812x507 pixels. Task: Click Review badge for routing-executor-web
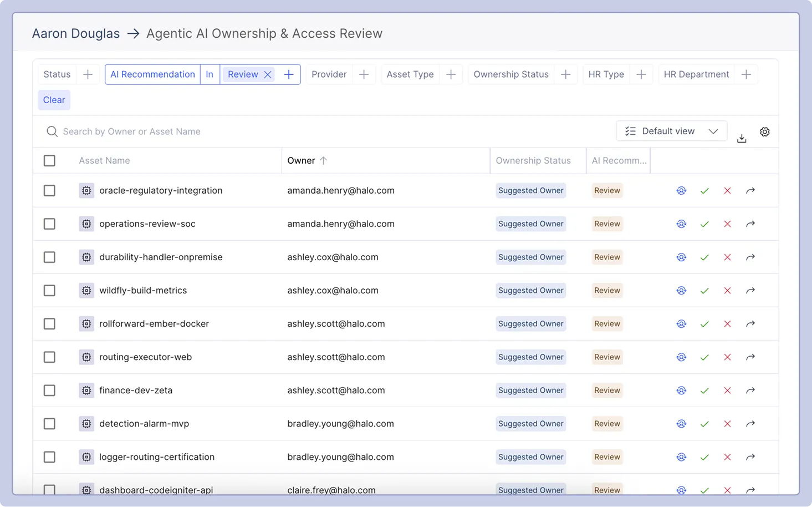coord(607,357)
